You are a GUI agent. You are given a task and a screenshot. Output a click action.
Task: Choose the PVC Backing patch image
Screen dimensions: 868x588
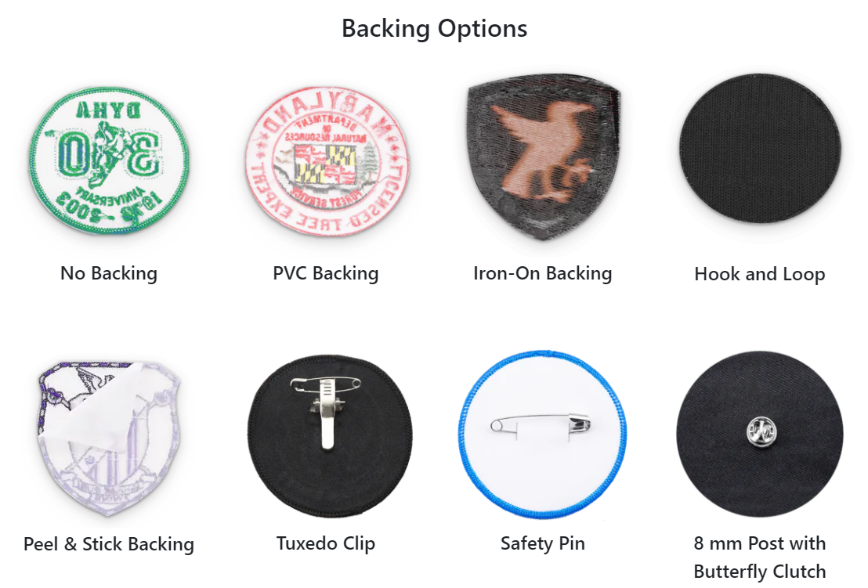point(326,161)
